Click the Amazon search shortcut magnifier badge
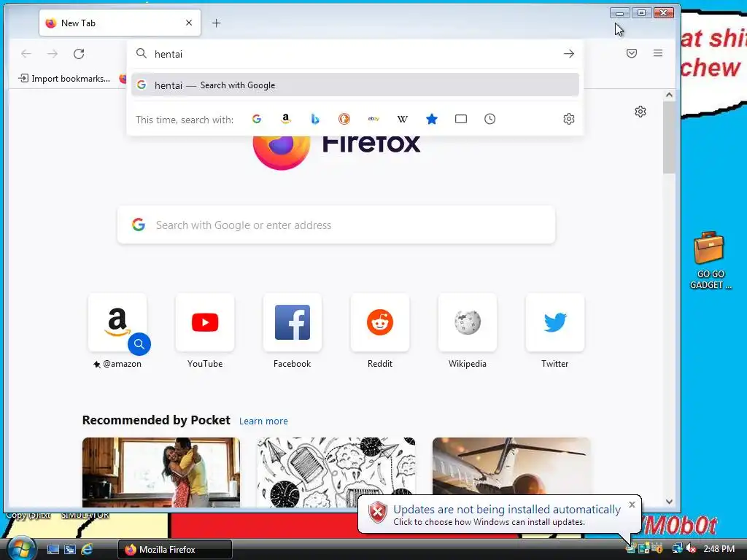Viewport: 747px width, 560px height. click(x=139, y=344)
